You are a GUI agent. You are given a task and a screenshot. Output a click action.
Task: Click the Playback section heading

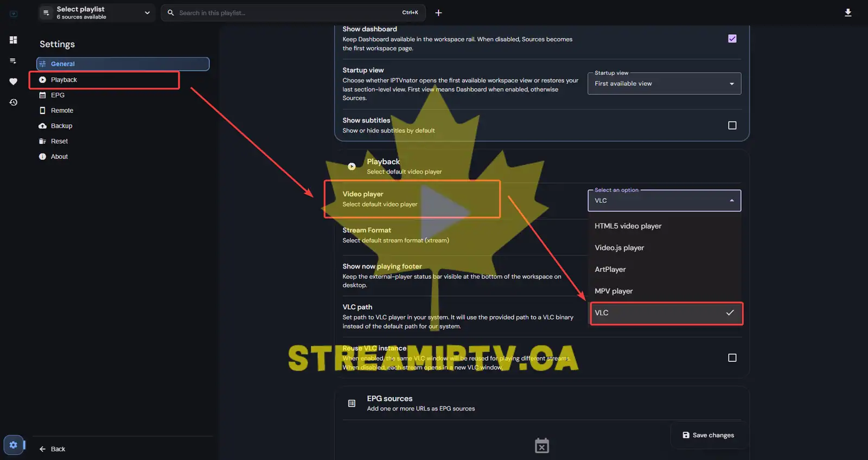[383, 162]
